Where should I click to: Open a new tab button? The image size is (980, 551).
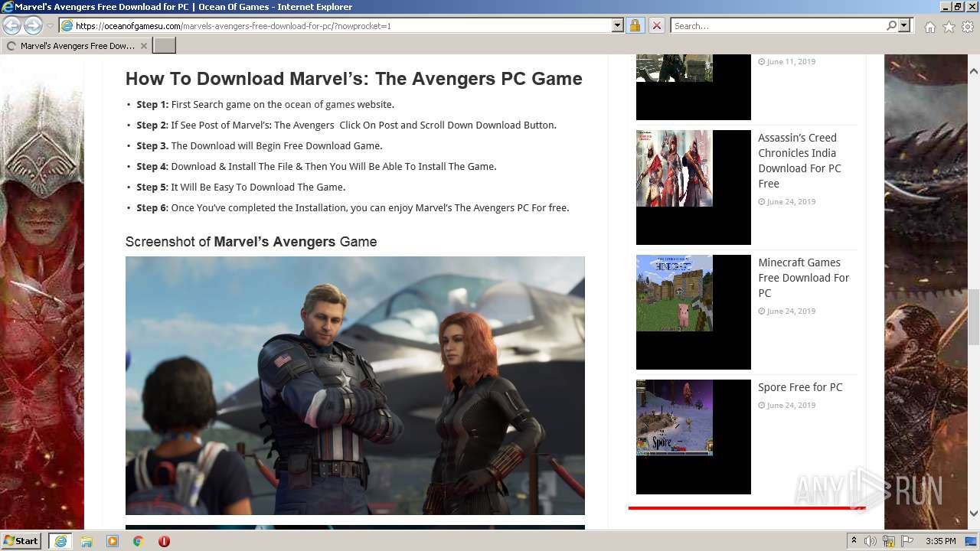165,46
